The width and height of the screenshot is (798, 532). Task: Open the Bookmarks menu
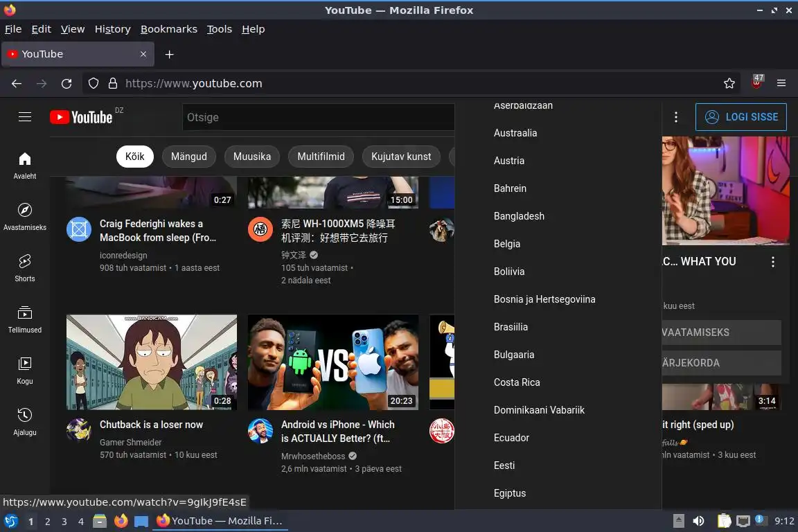(x=169, y=29)
